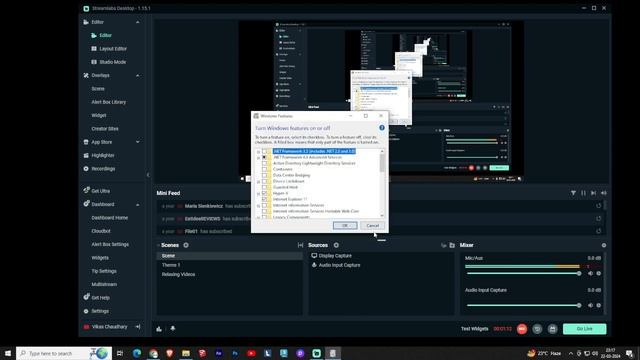This screenshot has width=640, height=360.
Task: Adjust the Audio Input Capture volume slider
Action: pyautogui.click(x=524, y=305)
